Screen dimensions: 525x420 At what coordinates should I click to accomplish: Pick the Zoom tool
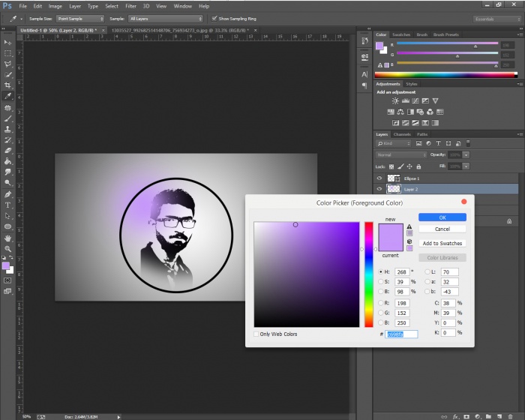point(7,248)
